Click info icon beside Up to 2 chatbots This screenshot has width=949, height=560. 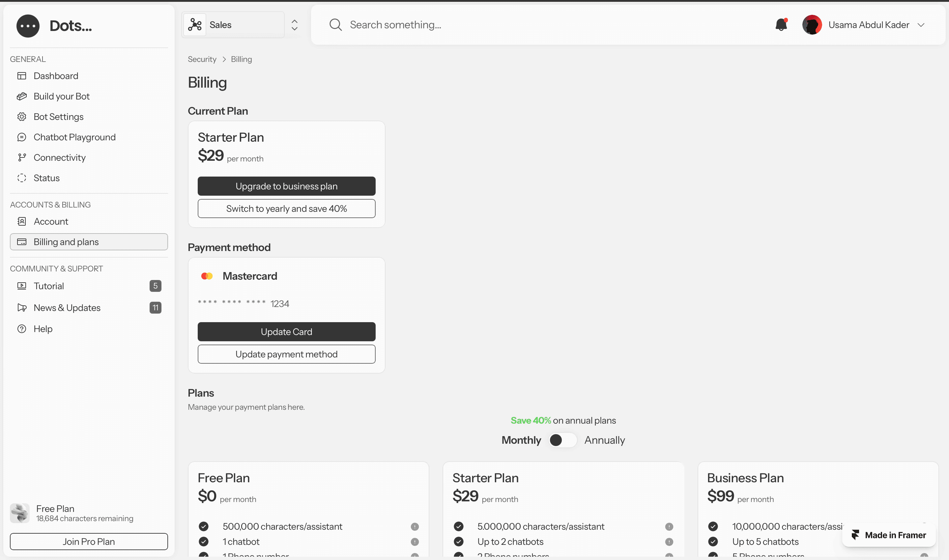[x=669, y=542]
